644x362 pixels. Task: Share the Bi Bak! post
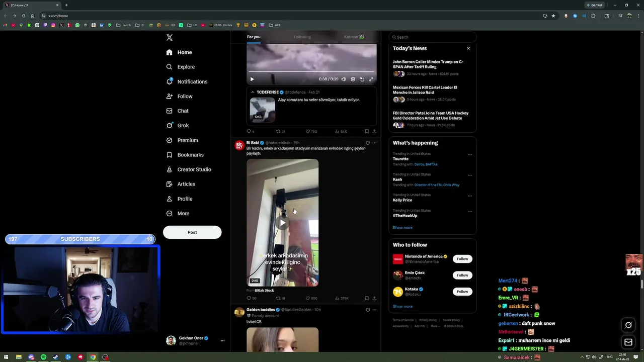(x=374, y=298)
